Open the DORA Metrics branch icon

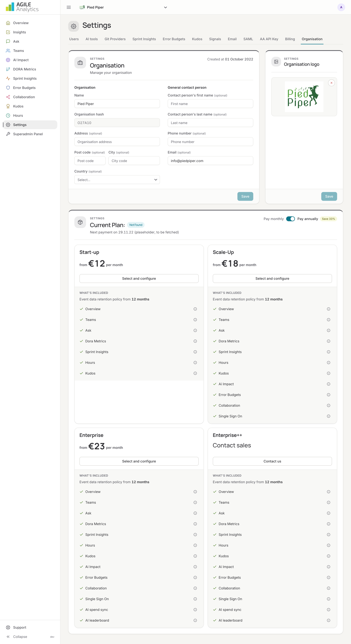pos(8,69)
